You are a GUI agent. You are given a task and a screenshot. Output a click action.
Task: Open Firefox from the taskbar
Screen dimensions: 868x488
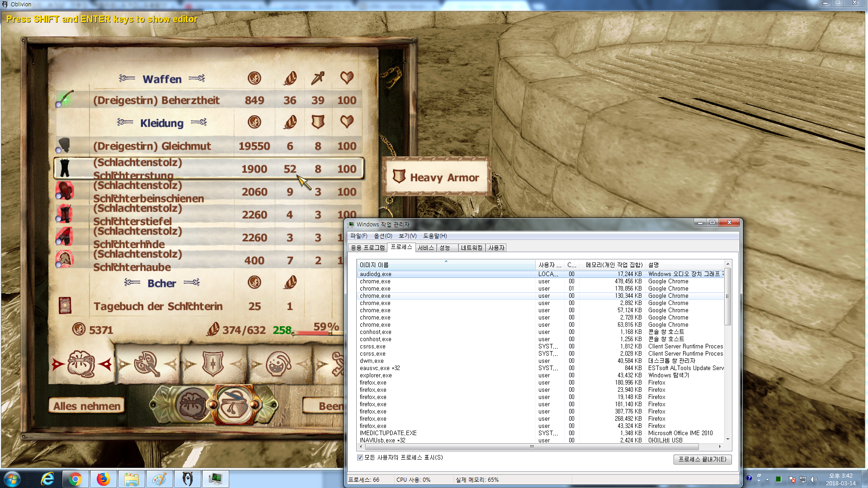(x=104, y=479)
